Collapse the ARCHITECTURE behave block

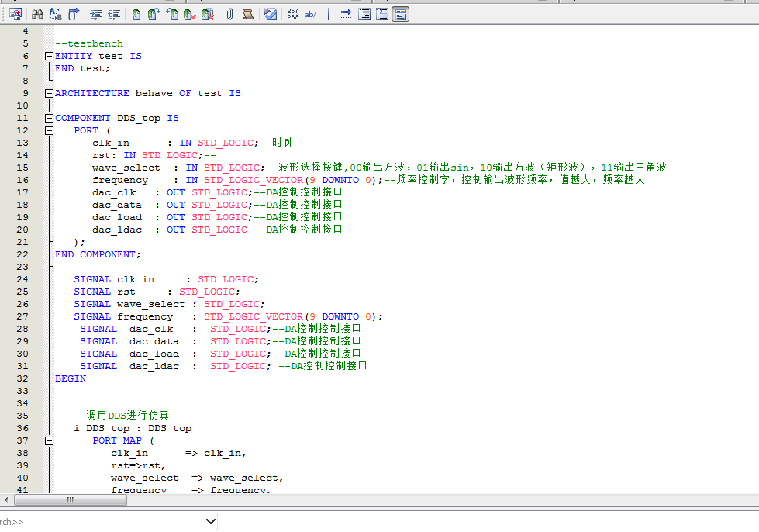point(50,93)
